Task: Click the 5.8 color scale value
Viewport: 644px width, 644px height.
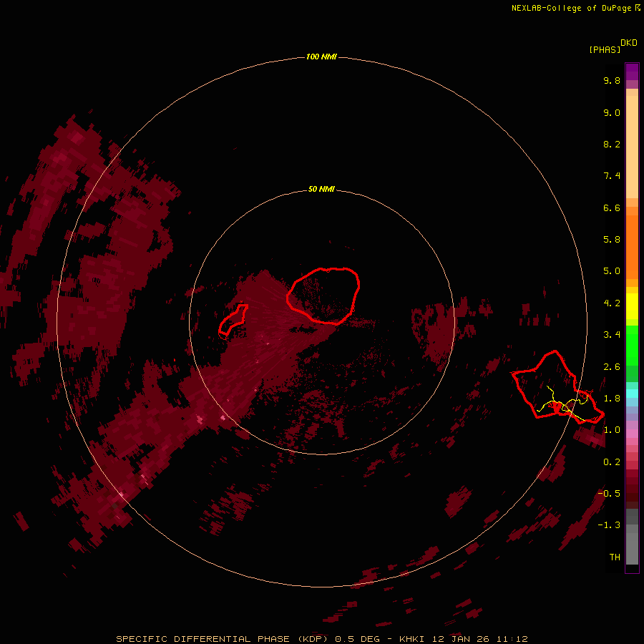Action: pos(612,240)
